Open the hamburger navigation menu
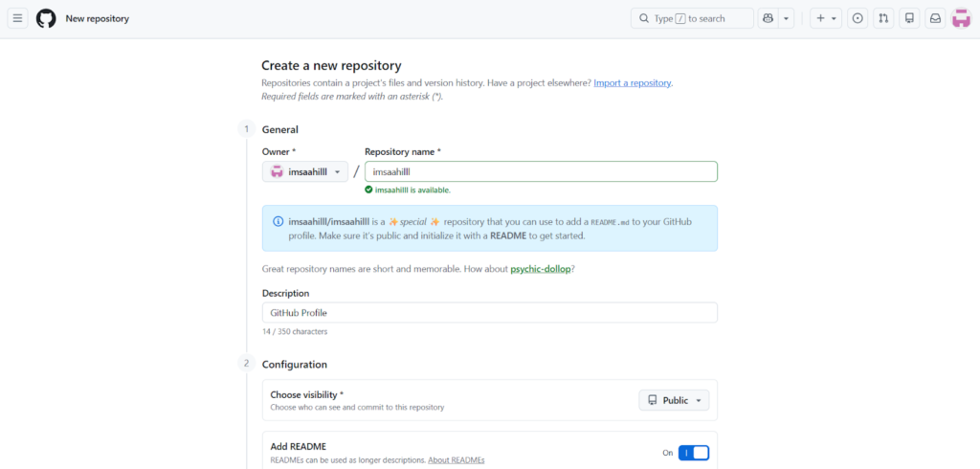The height and width of the screenshot is (469, 980). tap(17, 18)
